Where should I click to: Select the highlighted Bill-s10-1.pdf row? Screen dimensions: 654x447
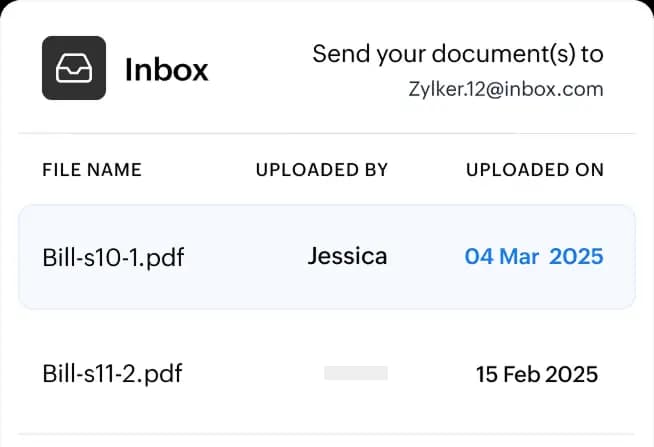(x=327, y=257)
